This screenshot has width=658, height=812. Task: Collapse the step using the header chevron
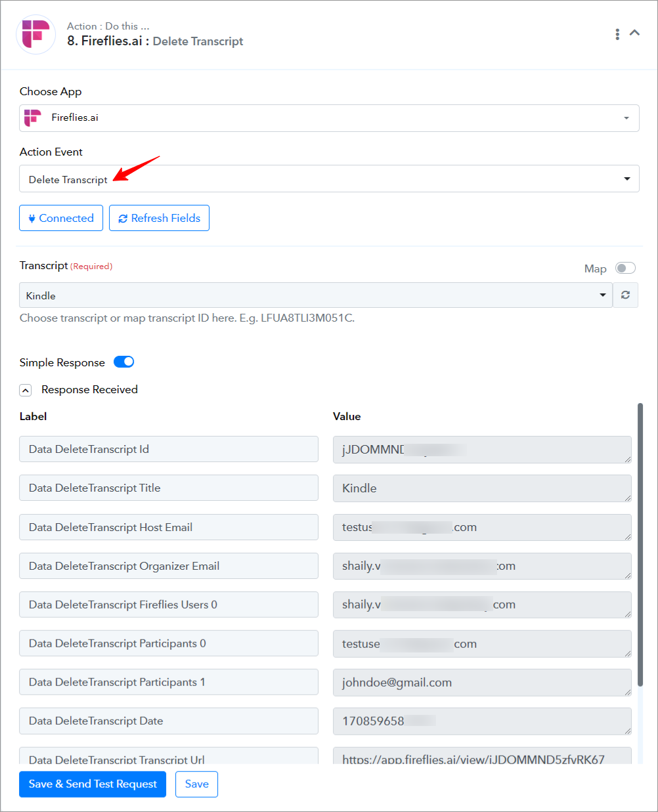pos(634,33)
